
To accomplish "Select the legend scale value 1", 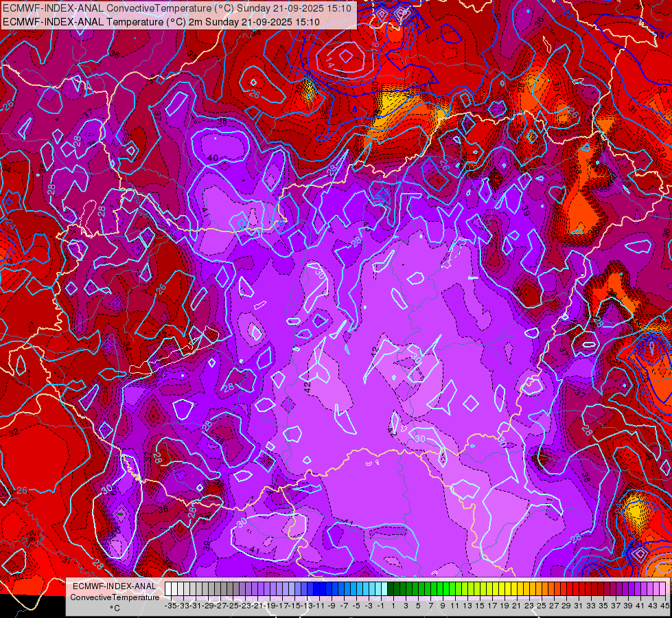I will coord(393,606).
